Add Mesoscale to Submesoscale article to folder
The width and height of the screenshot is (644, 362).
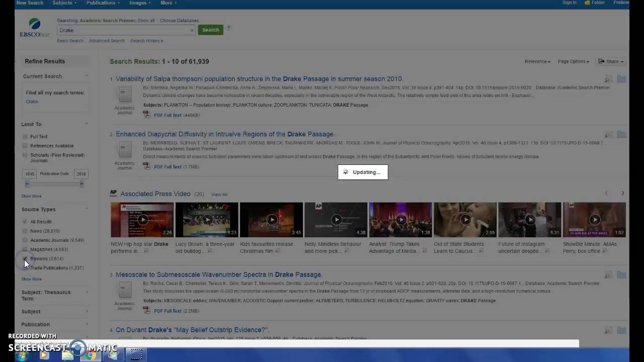(622, 275)
